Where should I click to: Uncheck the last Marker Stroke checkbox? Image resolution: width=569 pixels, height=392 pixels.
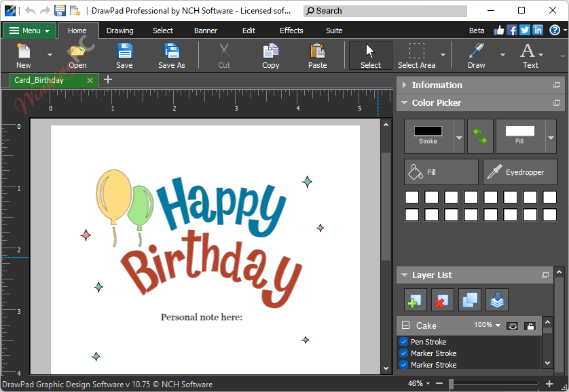point(403,364)
